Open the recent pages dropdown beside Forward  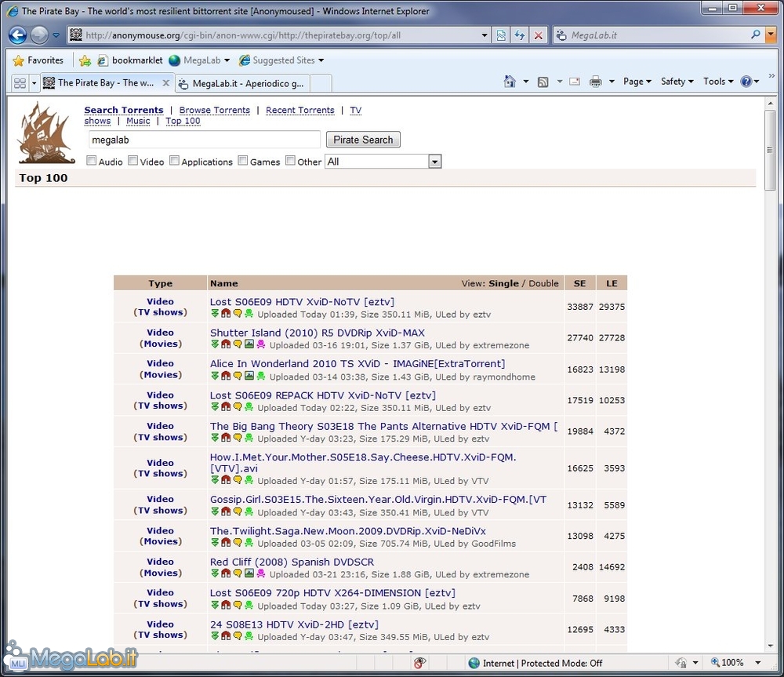coord(56,35)
